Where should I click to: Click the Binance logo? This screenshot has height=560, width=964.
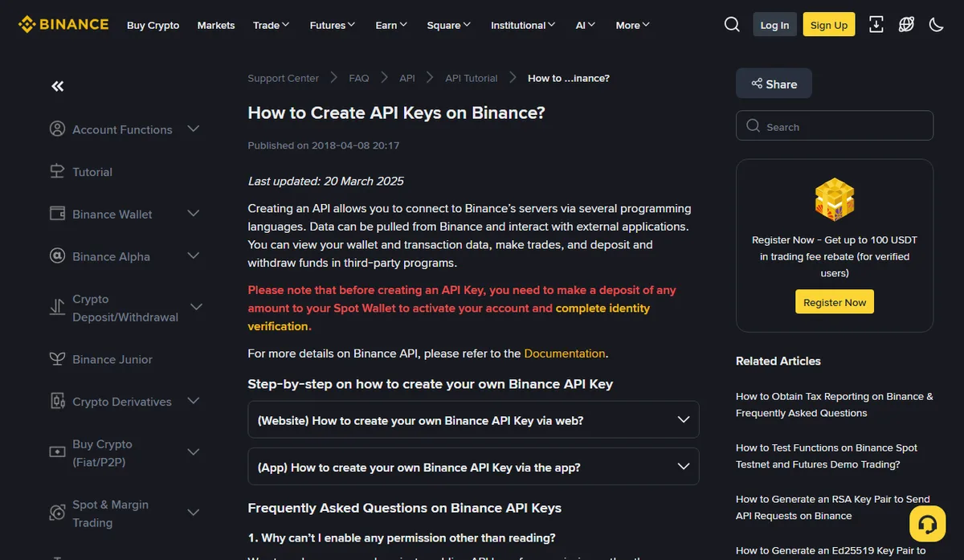click(63, 24)
